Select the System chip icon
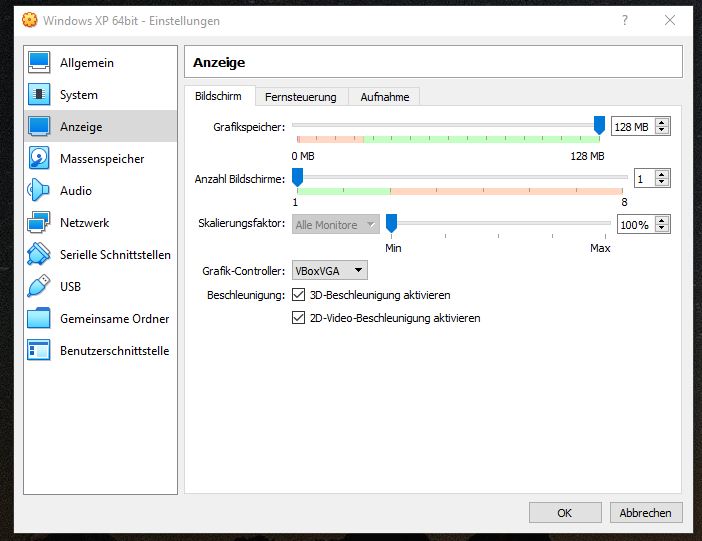 tap(39, 94)
